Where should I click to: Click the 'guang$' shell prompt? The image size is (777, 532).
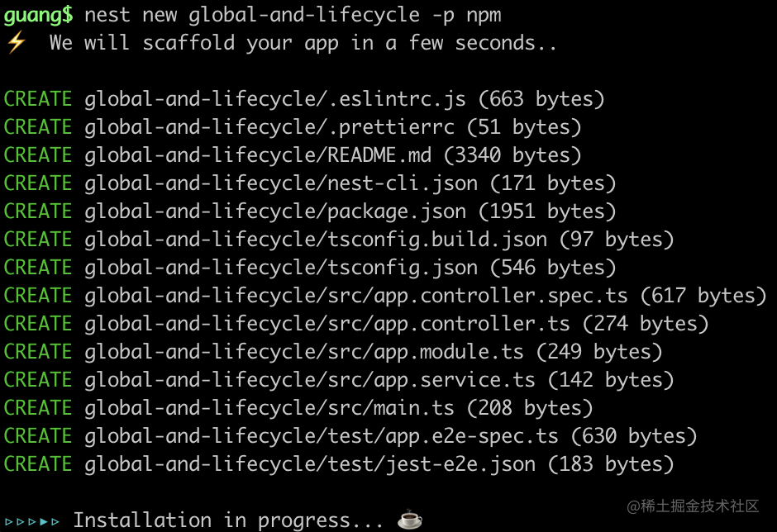tap(38, 15)
